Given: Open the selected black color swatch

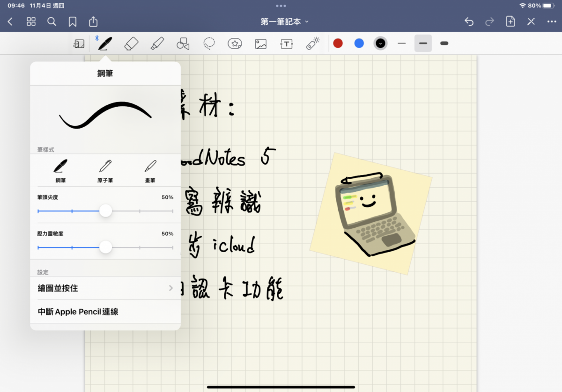Looking at the screenshot, I should [x=381, y=44].
